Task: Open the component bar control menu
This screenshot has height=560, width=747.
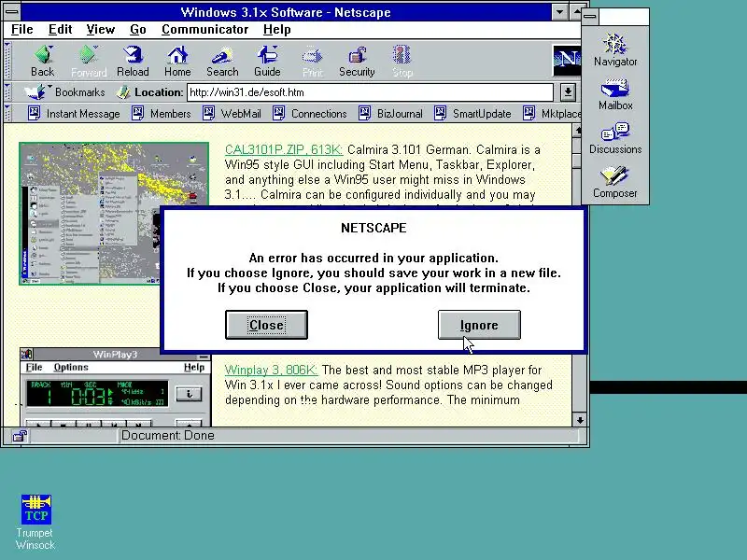Action: click(x=590, y=17)
